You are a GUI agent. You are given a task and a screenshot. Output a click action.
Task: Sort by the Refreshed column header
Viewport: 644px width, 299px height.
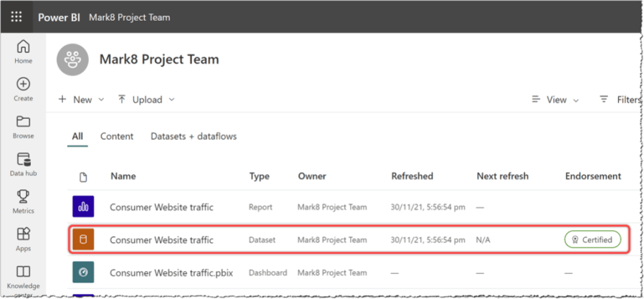pyautogui.click(x=412, y=176)
